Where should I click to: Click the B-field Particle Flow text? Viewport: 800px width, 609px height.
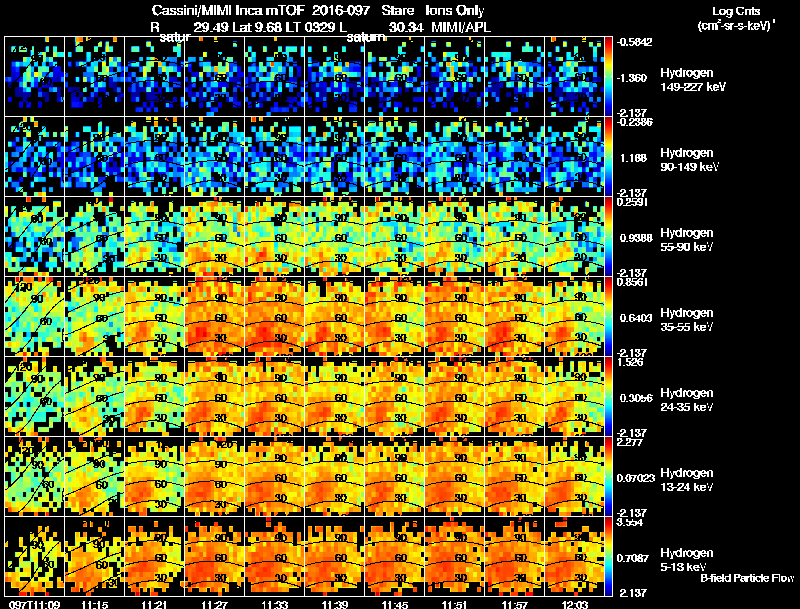tap(747, 578)
